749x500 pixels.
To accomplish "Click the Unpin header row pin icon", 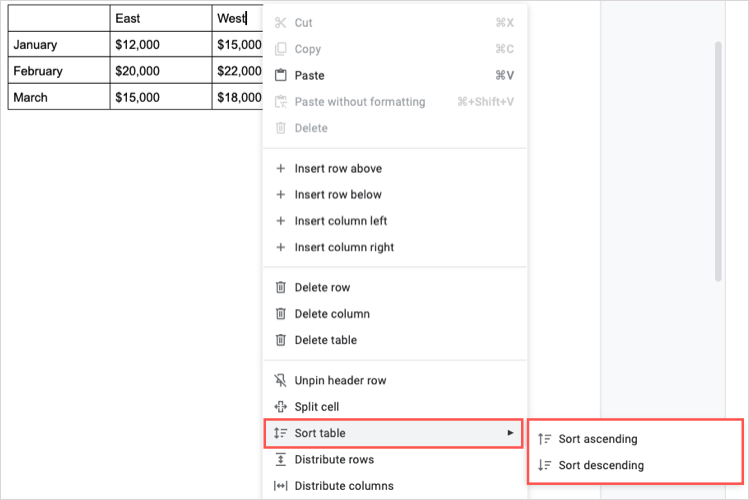I will click(x=281, y=380).
